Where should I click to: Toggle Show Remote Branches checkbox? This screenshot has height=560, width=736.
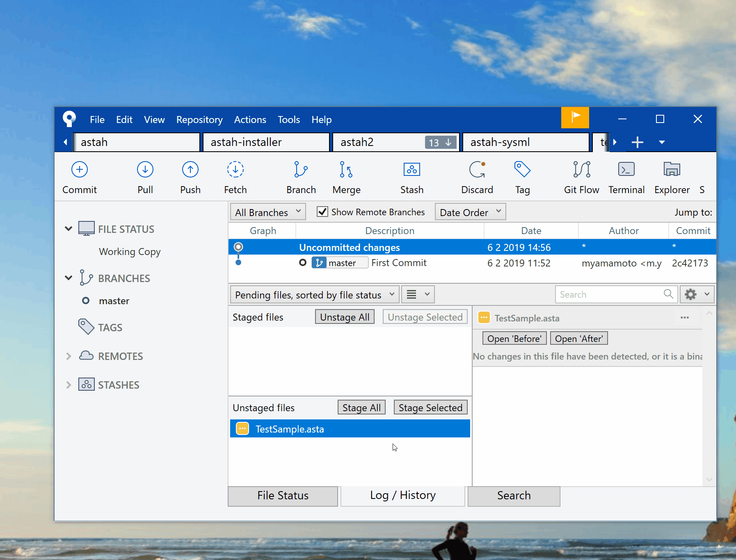322,212
